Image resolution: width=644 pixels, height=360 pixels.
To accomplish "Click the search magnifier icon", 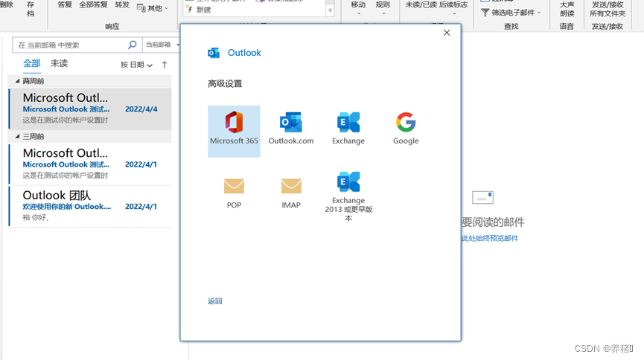I will tap(133, 45).
